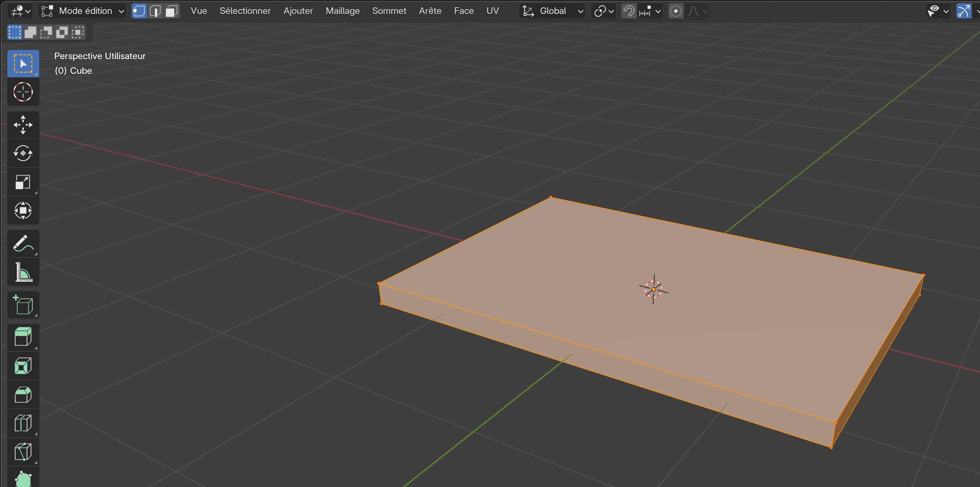Image resolution: width=980 pixels, height=487 pixels.
Task: Open the Maillage menu
Action: [342, 11]
